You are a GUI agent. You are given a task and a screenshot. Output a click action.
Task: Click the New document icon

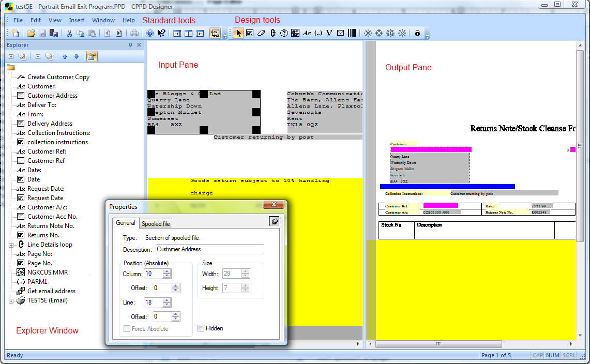point(16,33)
